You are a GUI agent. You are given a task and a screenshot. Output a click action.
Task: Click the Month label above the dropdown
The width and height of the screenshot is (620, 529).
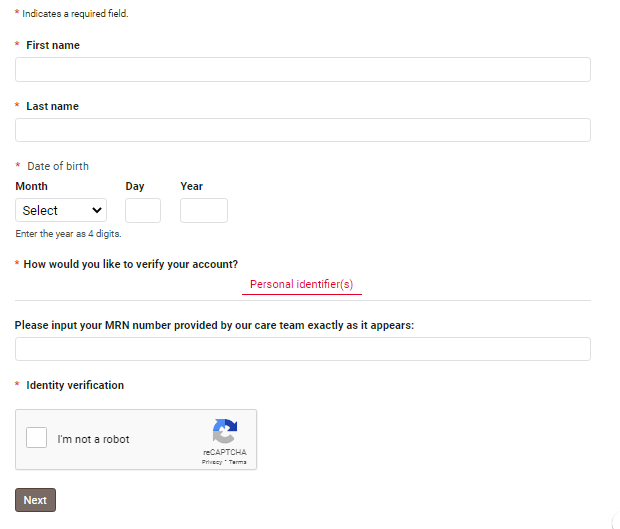point(32,186)
